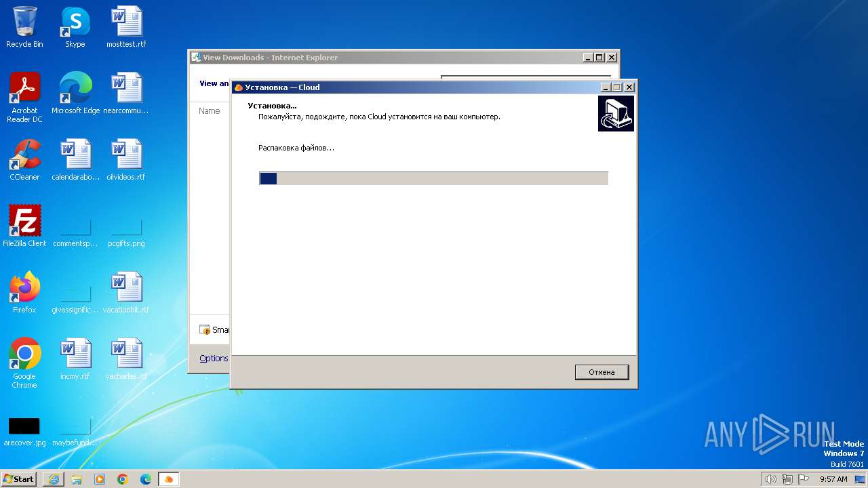Open Options link in View Downloads window
This screenshot has width=868, height=488.
(214, 359)
